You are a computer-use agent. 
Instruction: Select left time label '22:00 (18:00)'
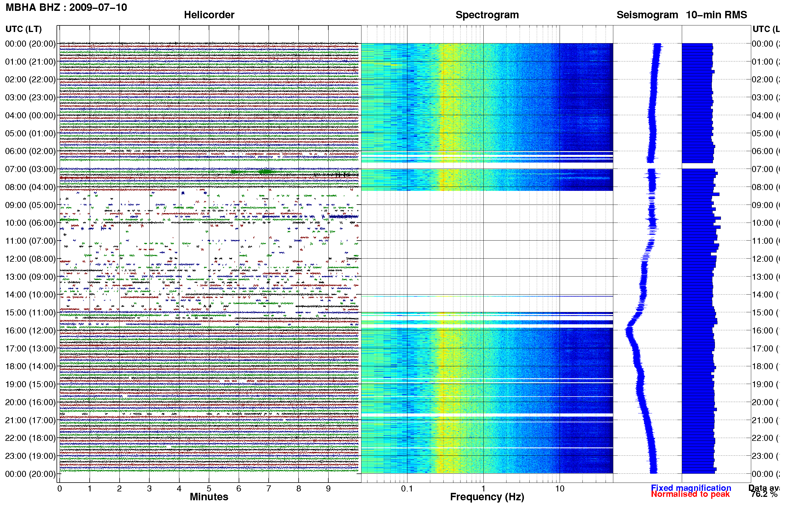(x=30, y=438)
